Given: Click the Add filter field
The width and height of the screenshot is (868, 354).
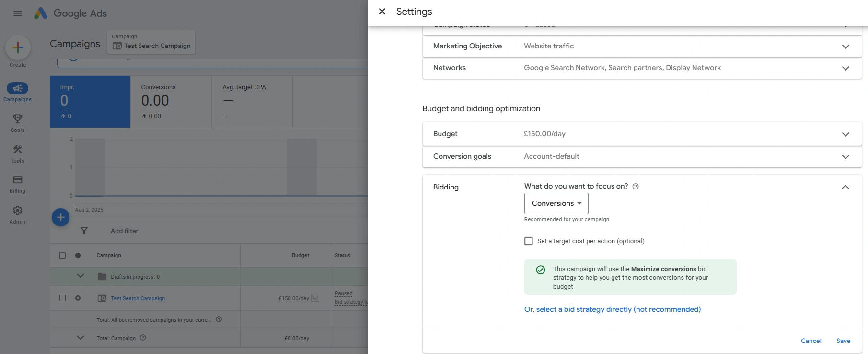Looking at the screenshot, I should point(125,231).
